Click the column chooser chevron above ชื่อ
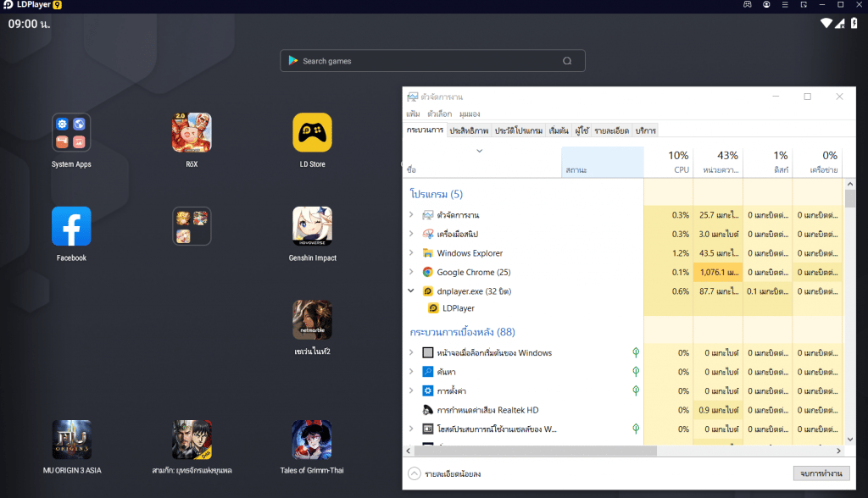 (x=480, y=151)
